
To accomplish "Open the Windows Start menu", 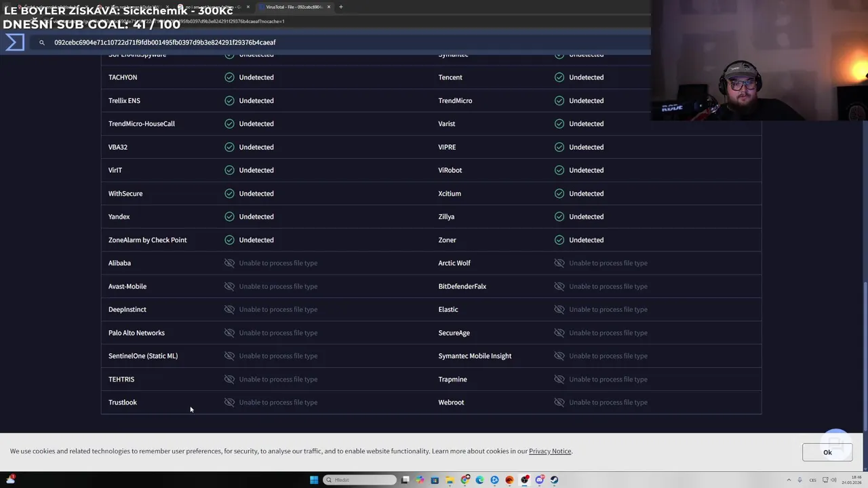I will tap(314, 480).
